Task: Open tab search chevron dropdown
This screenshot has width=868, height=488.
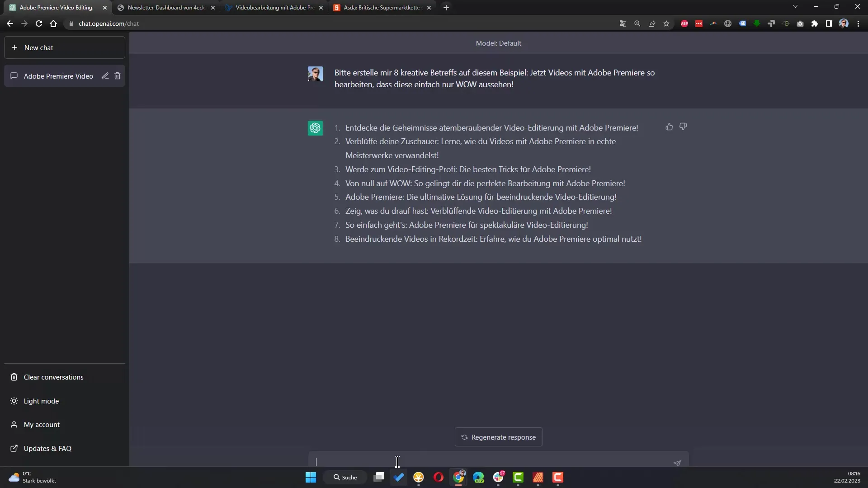Action: coord(795,6)
